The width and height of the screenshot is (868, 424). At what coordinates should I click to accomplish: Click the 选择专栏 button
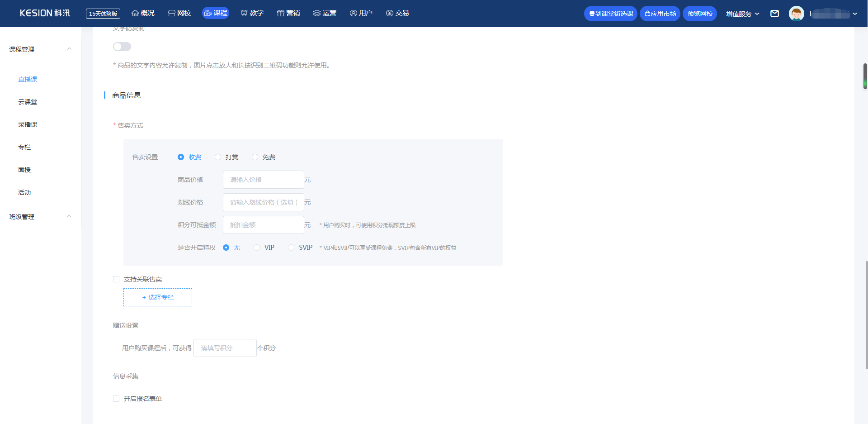pos(158,297)
